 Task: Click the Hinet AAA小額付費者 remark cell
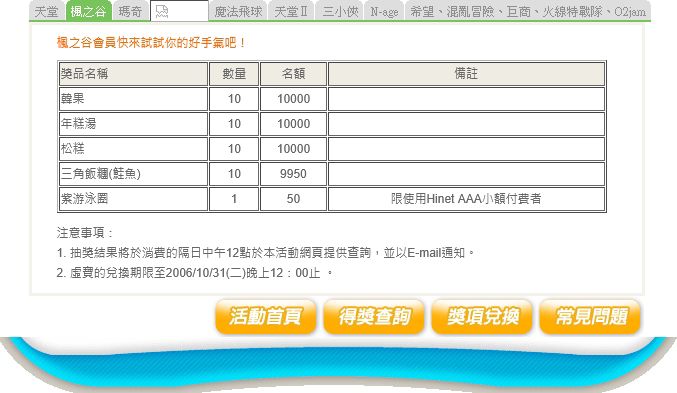[x=466, y=199]
